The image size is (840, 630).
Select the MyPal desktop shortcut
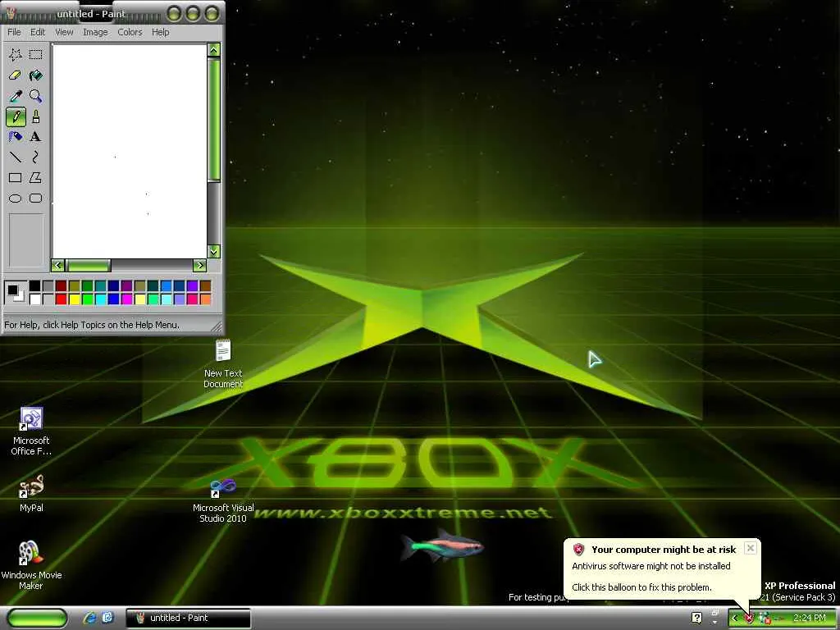coord(31,493)
